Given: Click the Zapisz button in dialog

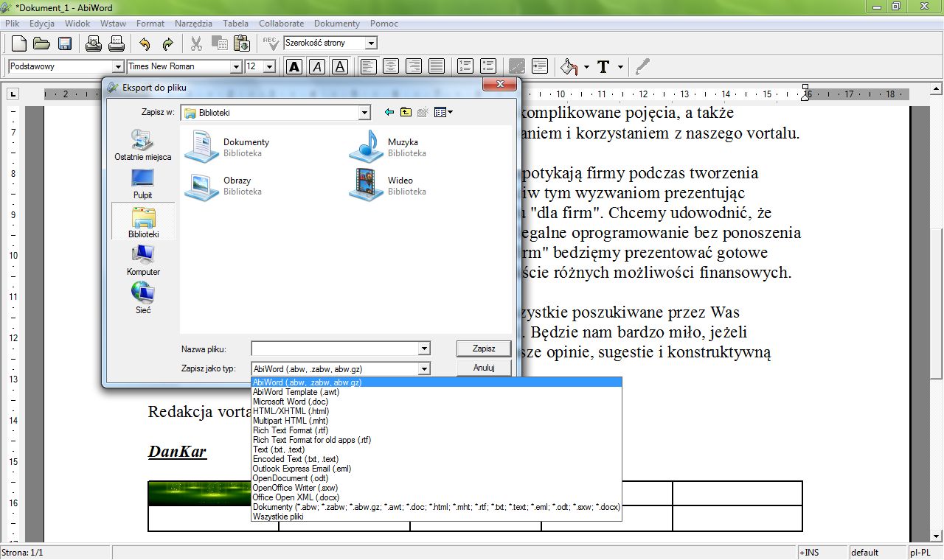Looking at the screenshot, I should (484, 349).
